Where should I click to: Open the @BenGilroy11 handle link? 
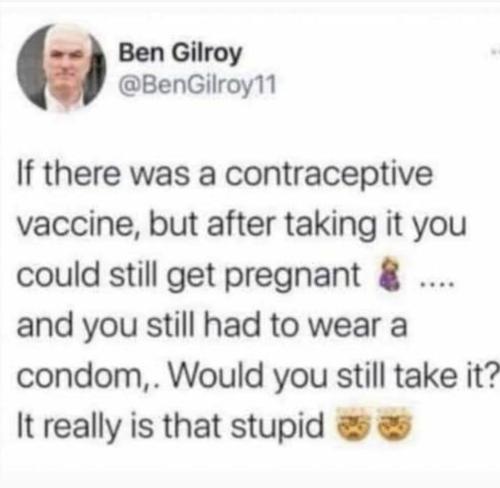tap(198, 84)
